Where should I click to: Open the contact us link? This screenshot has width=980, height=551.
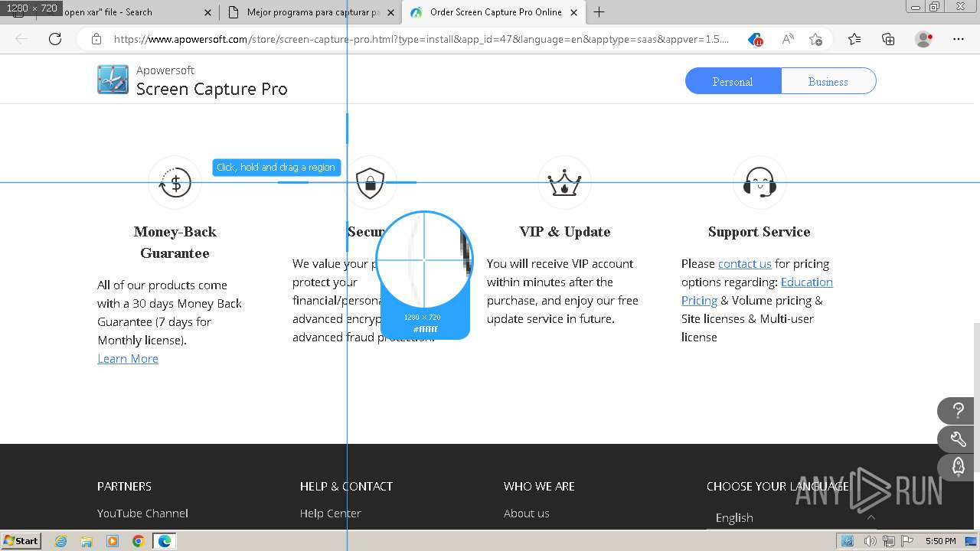[744, 263]
